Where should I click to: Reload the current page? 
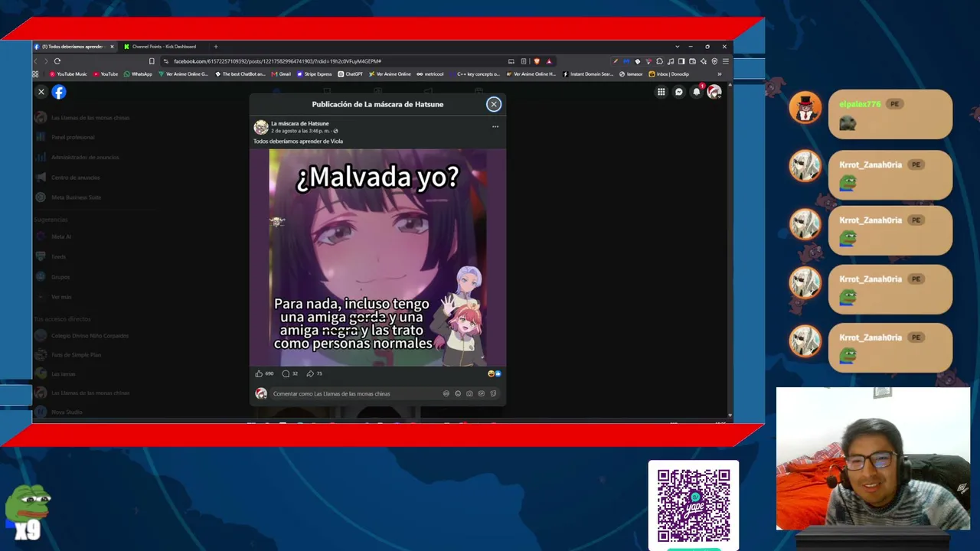(57, 61)
